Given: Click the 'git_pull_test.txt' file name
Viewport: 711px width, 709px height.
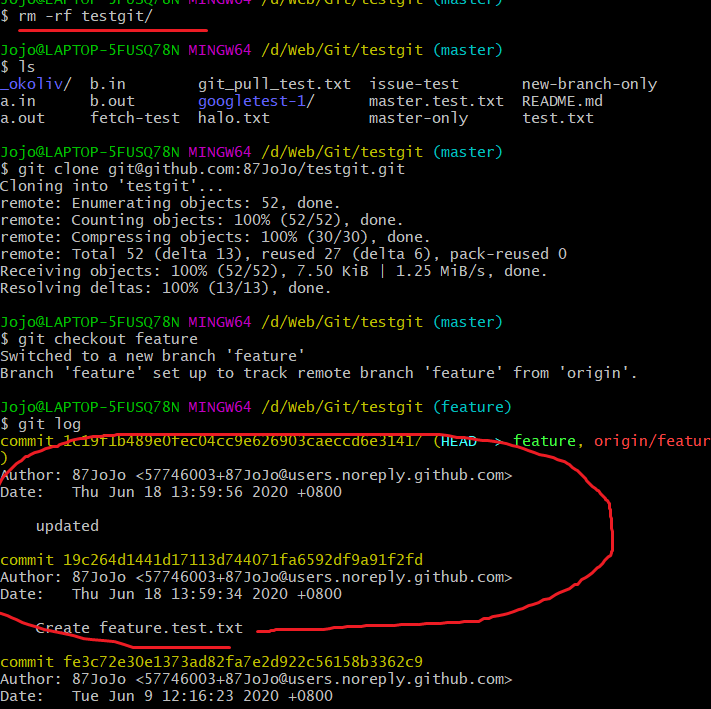Looking at the screenshot, I should 274,84.
